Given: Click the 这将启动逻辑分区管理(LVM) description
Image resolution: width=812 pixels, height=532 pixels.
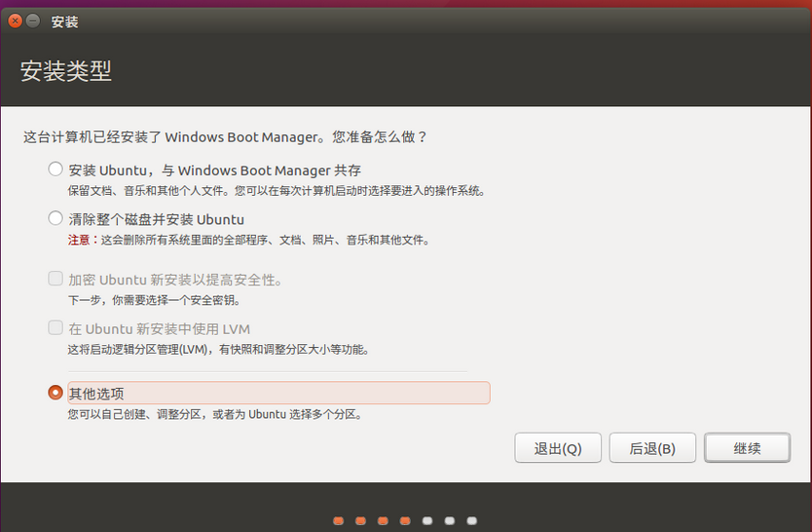Looking at the screenshot, I should pos(218,350).
